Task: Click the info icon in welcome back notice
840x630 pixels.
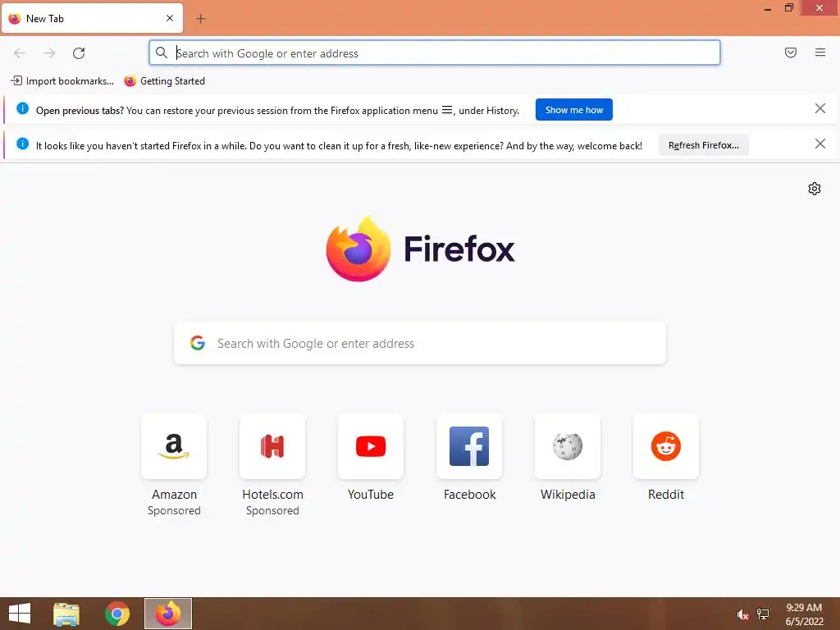Action: tap(22, 144)
